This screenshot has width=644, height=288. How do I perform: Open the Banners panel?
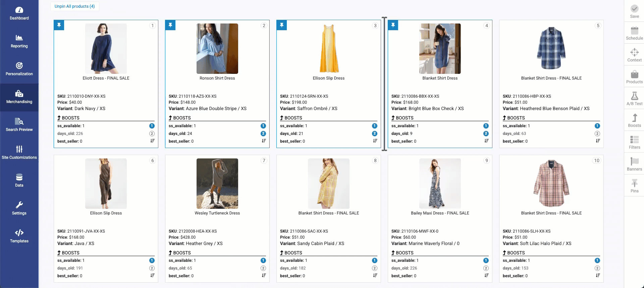634,164
